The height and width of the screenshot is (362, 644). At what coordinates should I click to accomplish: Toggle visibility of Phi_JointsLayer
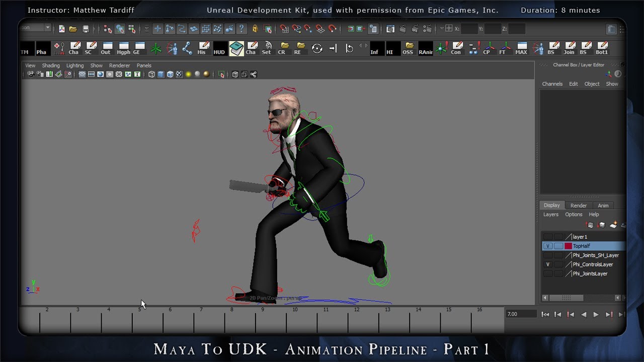(548, 274)
